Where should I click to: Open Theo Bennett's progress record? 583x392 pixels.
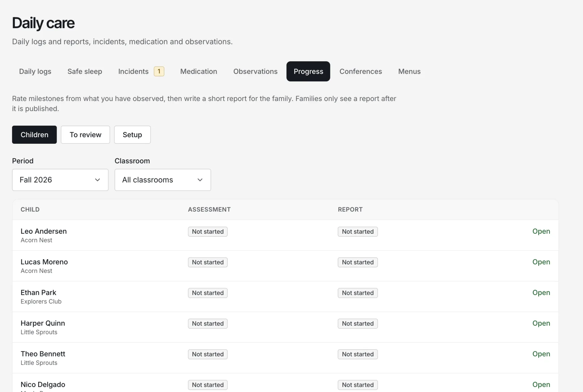coord(541,354)
